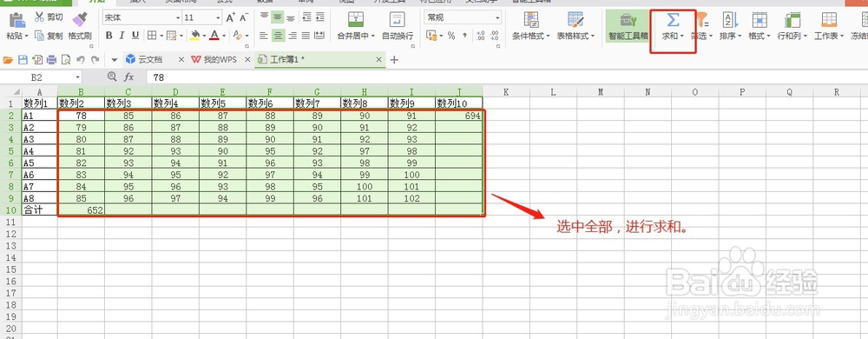The image size is (868, 339).
Task: Click the Paste clipboard icon
Action: point(16,20)
